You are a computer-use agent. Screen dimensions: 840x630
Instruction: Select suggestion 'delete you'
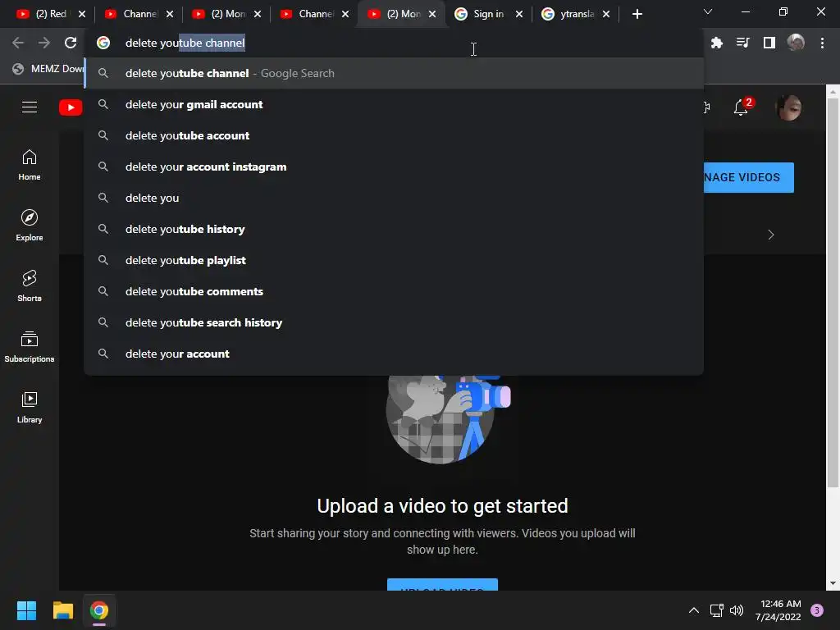(x=394, y=198)
